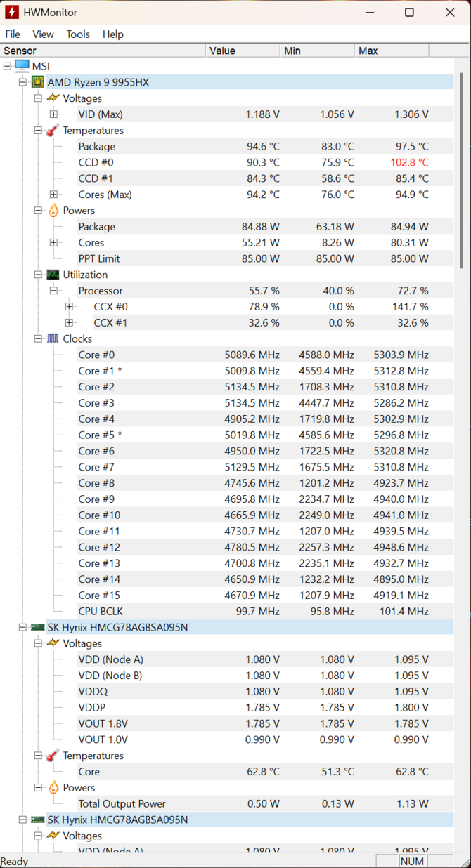This screenshot has width=471, height=868.
Task: Click the Clocks waveform icon
Action: [53, 338]
